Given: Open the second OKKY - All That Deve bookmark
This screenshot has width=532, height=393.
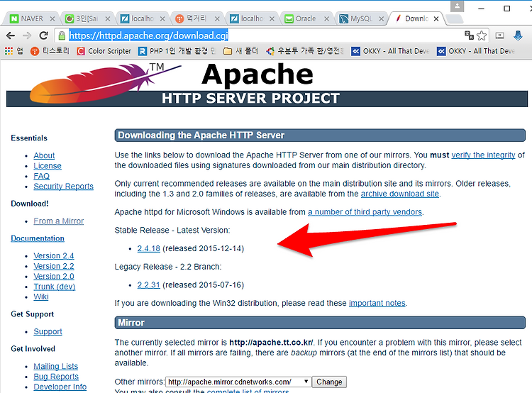Looking at the screenshot, I should [x=476, y=51].
